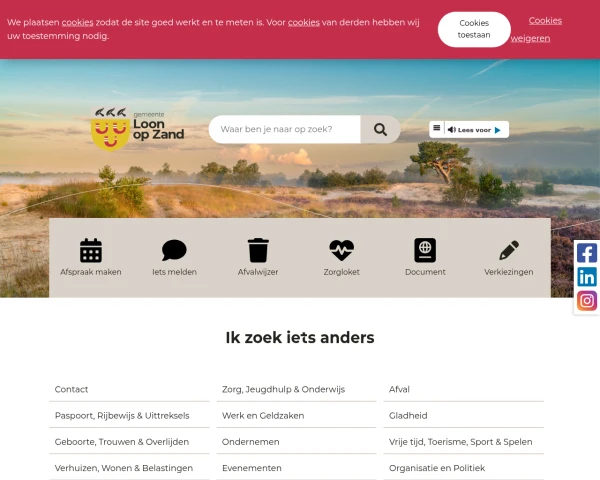Open the Verkiezingen pencil icon

tap(509, 250)
